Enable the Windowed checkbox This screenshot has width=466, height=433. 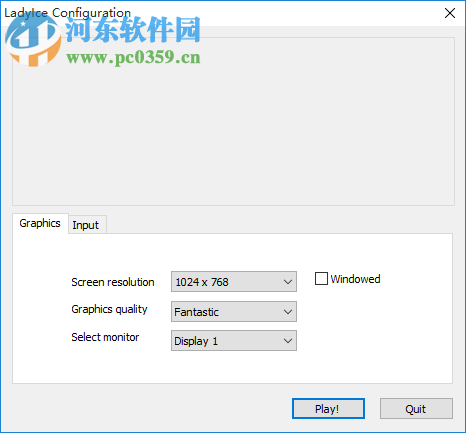pos(321,279)
